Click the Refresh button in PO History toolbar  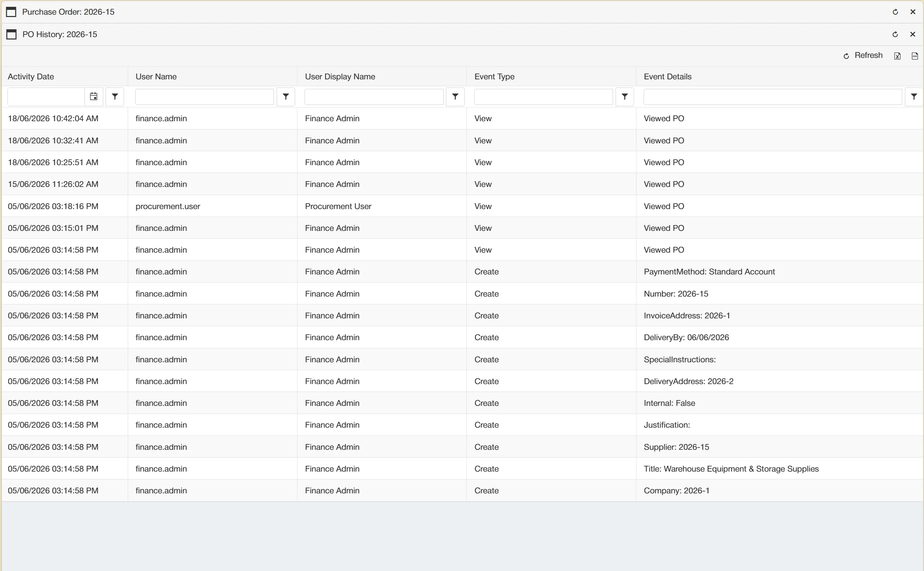[863, 55]
